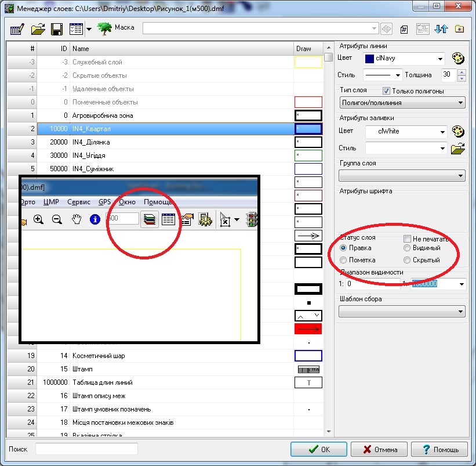Expand the clNavy line color dropdown
Viewport: 476px width, 466px height.
(x=441, y=59)
